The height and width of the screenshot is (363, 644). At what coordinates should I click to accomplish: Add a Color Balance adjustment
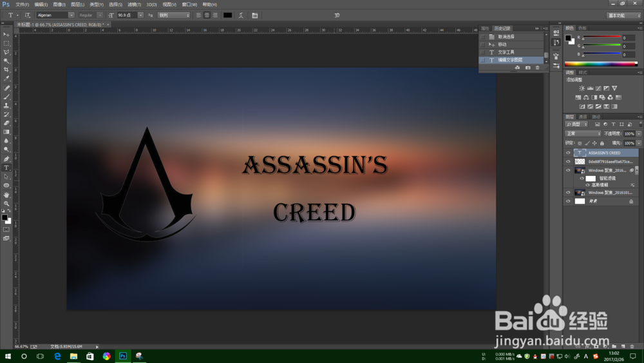(x=586, y=97)
